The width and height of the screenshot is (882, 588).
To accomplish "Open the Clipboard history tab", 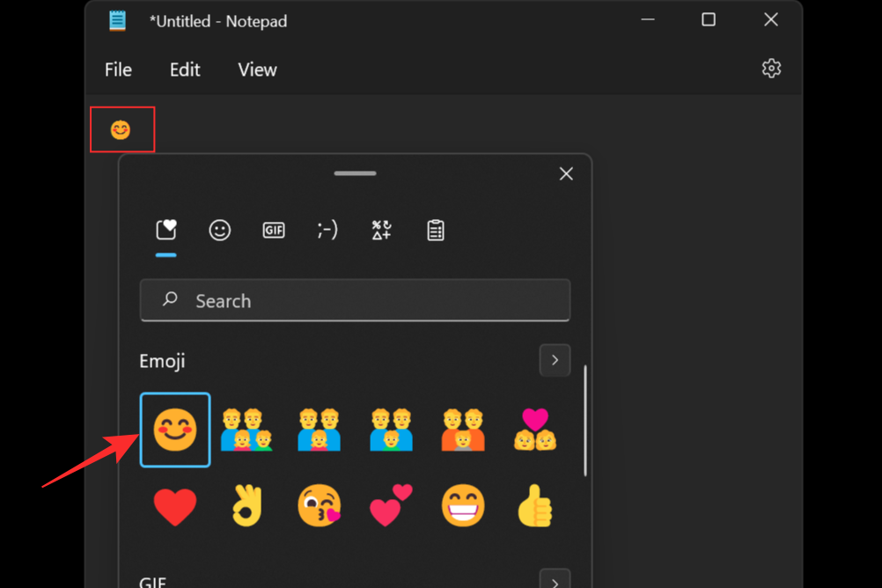I will (436, 230).
